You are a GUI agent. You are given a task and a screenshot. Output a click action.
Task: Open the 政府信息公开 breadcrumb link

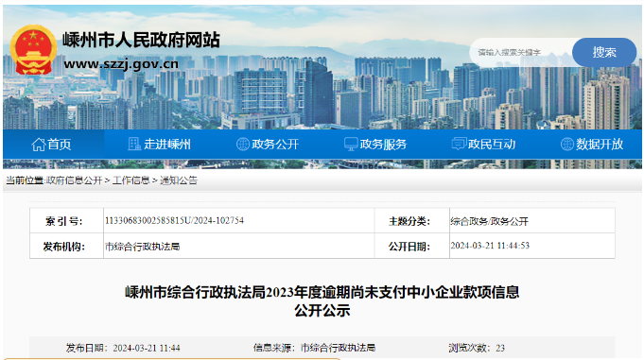(75, 180)
